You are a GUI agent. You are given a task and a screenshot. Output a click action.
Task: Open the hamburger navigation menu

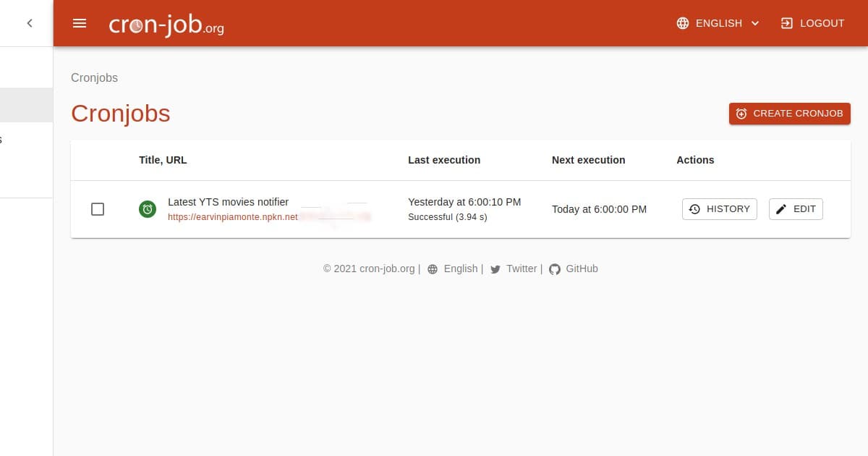(80, 22)
